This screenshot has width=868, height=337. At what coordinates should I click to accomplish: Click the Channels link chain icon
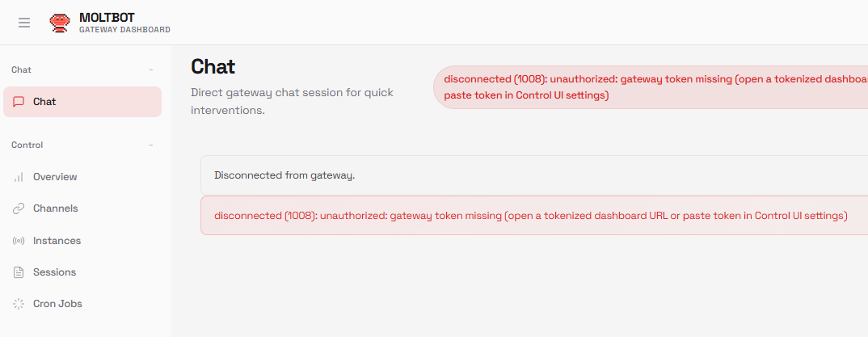pyautogui.click(x=19, y=209)
